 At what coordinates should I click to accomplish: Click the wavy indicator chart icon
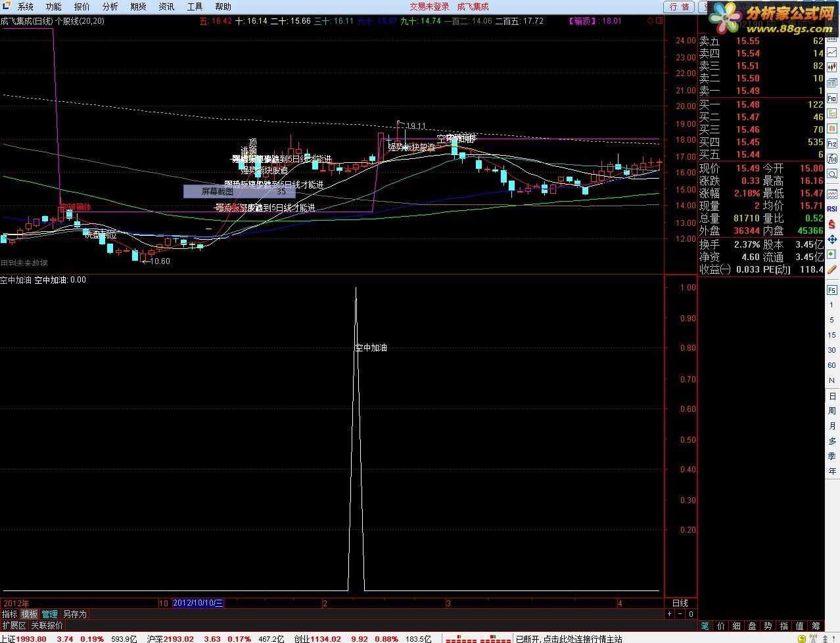[x=831, y=194]
